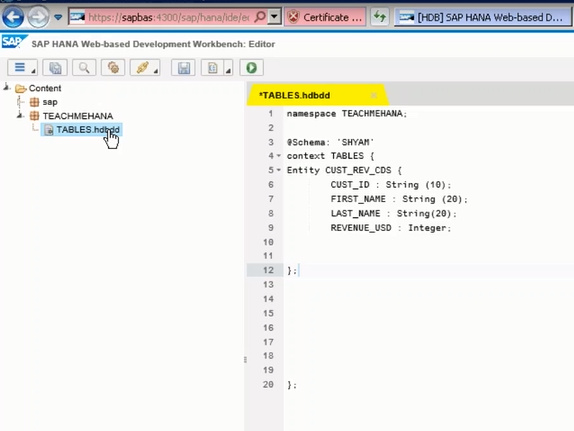Viewport: 574px width, 431px height.
Task: Collapse the TEACHMEHANA package node
Action: tap(20, 115)
